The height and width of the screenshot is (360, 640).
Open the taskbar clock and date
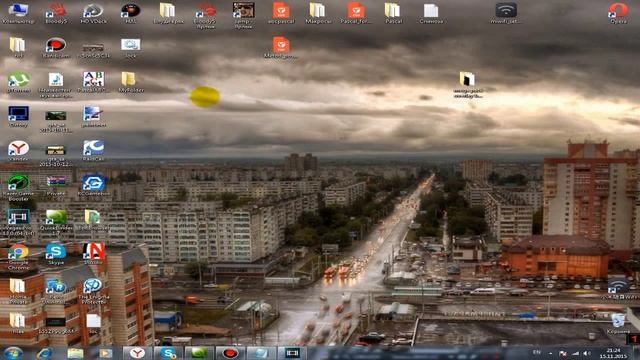pyautogui.click(x=613, y=353)
